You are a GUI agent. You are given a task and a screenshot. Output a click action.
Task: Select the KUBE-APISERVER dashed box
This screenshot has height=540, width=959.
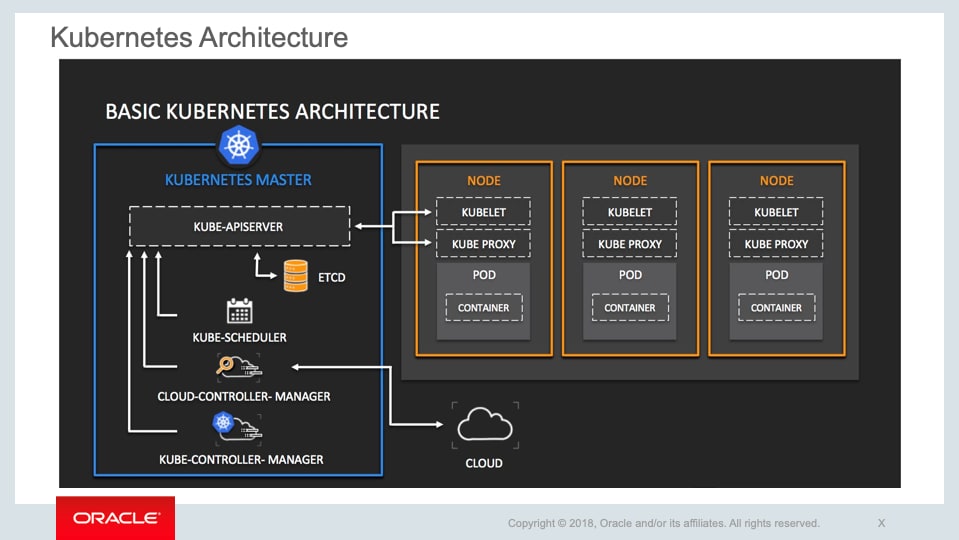[239, 227]
